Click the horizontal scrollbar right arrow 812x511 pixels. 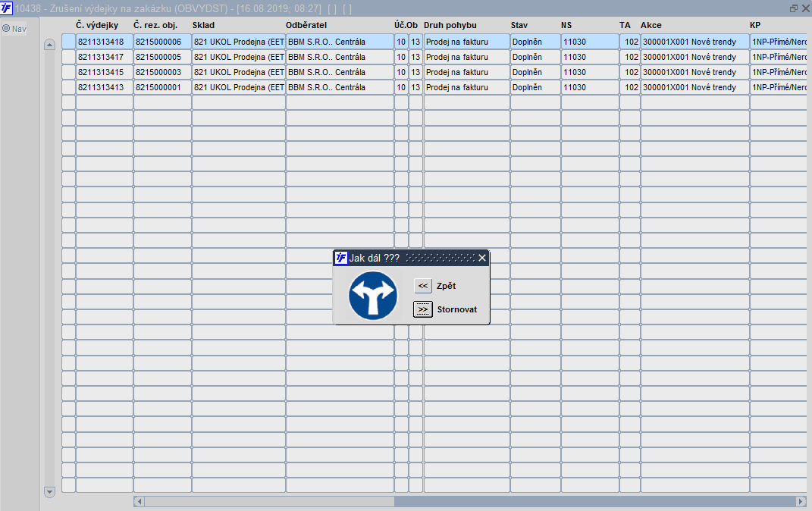[x=801, y=501]
